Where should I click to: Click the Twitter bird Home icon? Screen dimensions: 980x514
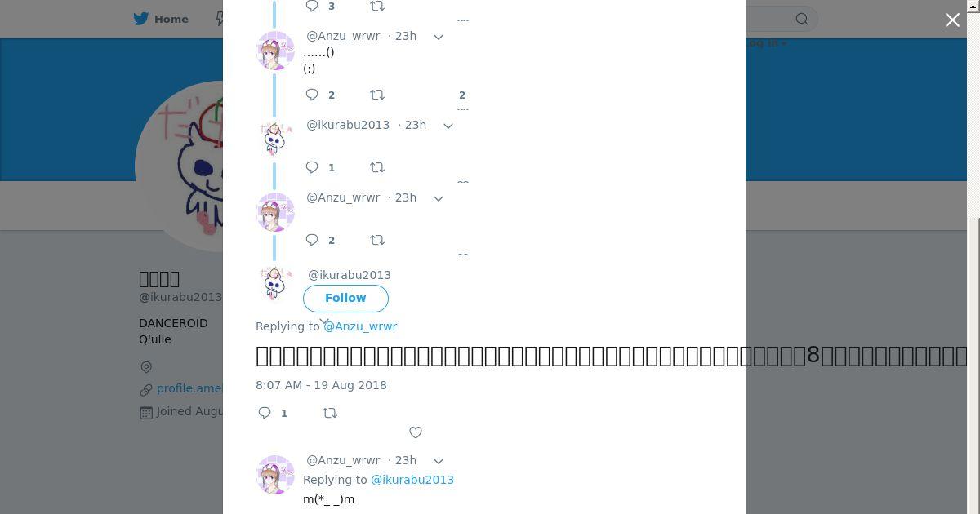coord(143,19)
